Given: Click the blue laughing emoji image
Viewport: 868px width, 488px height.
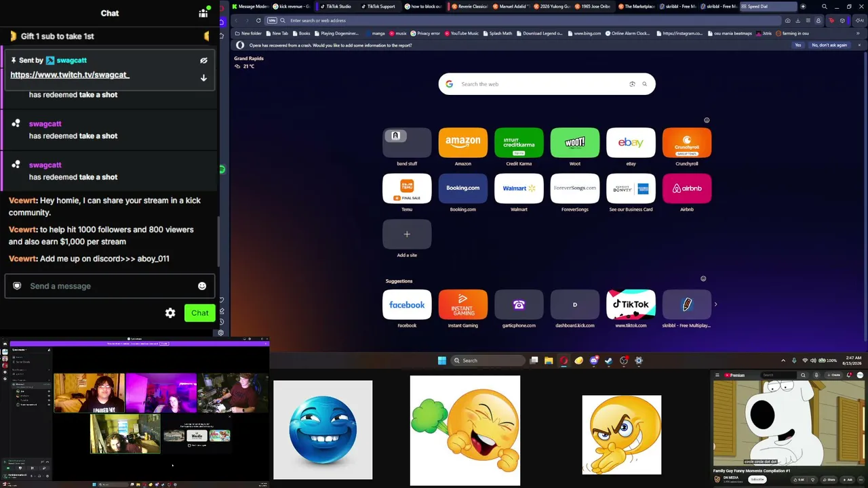Looking at the screenshot, I should coord(323,430).
